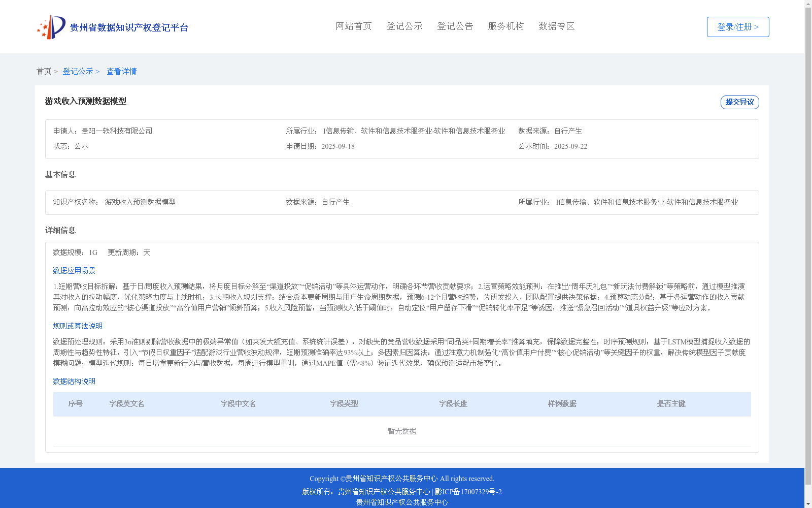
Task: Click the 字段类型 column header
Action: [x=344, y=404]
